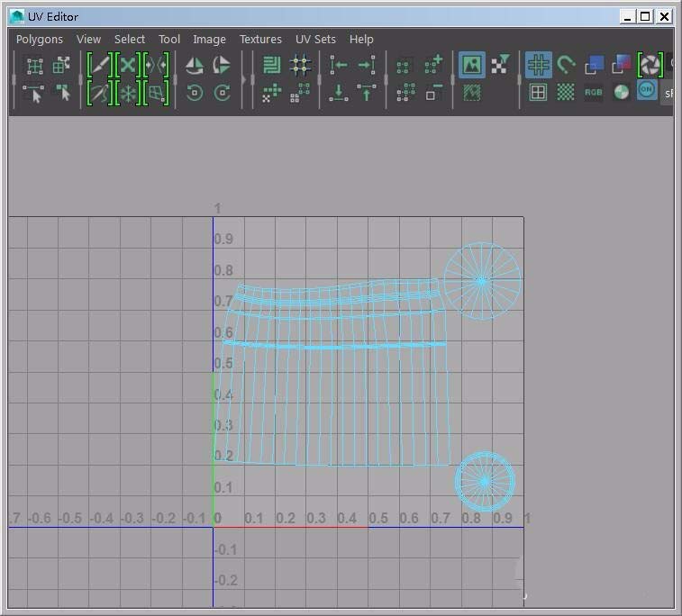Click the blue ON texture button
Screen dimensions: 682x616
(x=647, y=91)
